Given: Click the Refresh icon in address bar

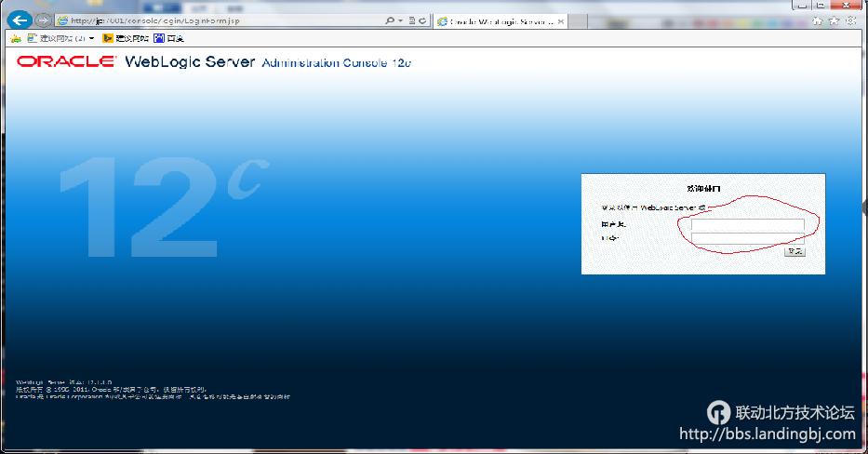Looking at the screenshot, I should pos(423,20).
